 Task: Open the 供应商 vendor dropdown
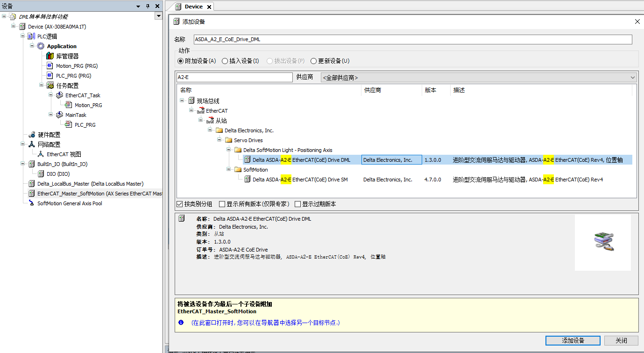coord(479,78)
